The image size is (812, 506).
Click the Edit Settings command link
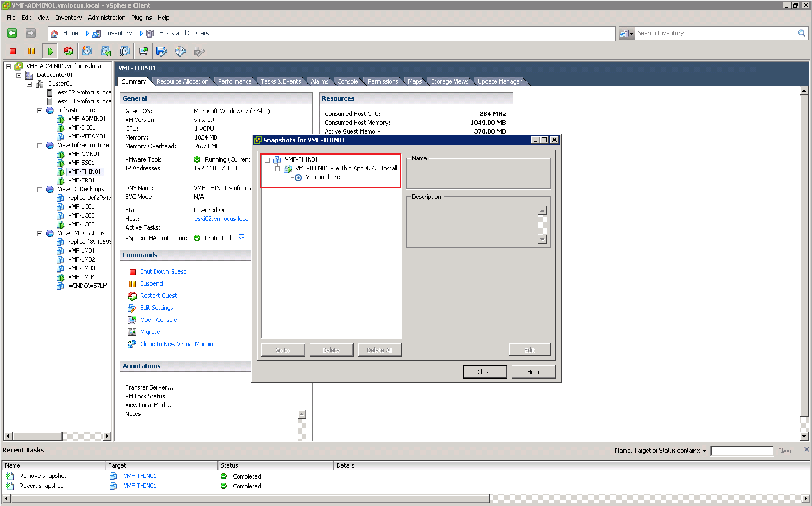[x=156, y=308]
